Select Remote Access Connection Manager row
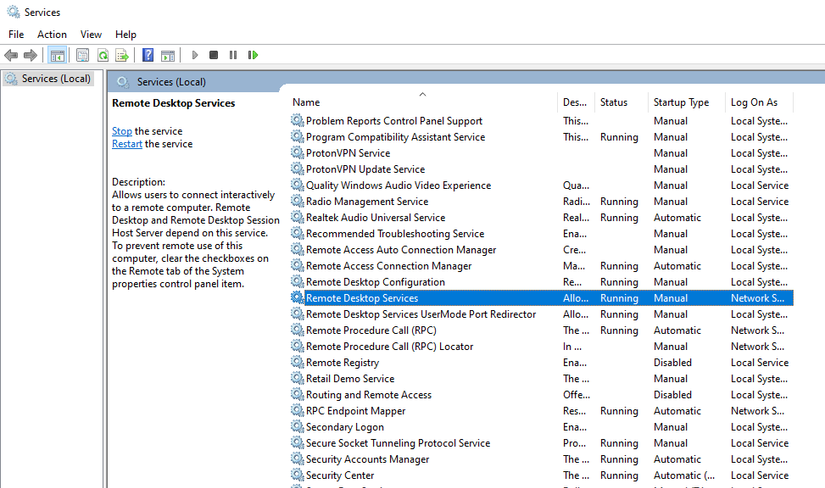 point(541,266)
